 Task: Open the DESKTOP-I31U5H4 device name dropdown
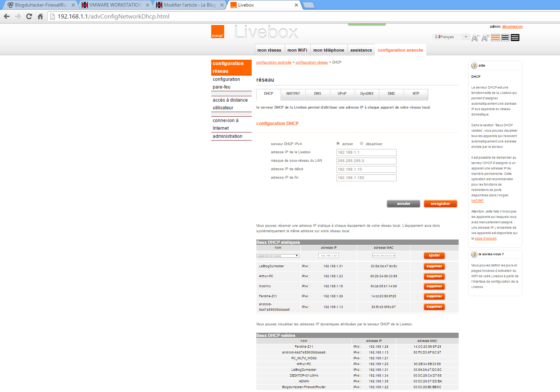[x=278, y=256]
